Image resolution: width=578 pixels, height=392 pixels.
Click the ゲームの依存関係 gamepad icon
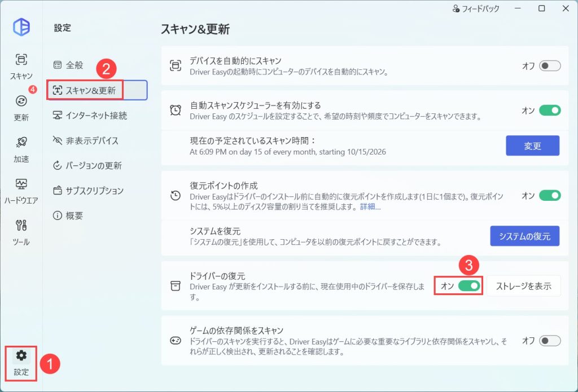pyautogui.click(x=175, y=341)
